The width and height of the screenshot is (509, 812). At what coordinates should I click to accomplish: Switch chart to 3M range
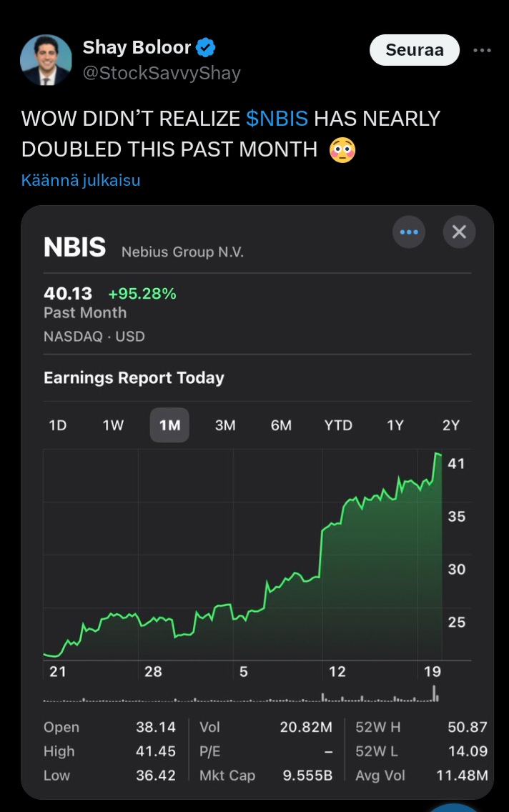[225, 425]
